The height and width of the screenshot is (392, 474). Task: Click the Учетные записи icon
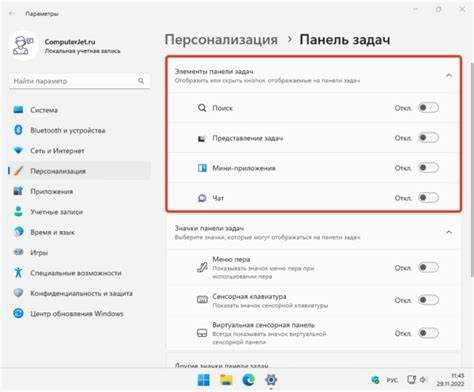click(18, 212)
